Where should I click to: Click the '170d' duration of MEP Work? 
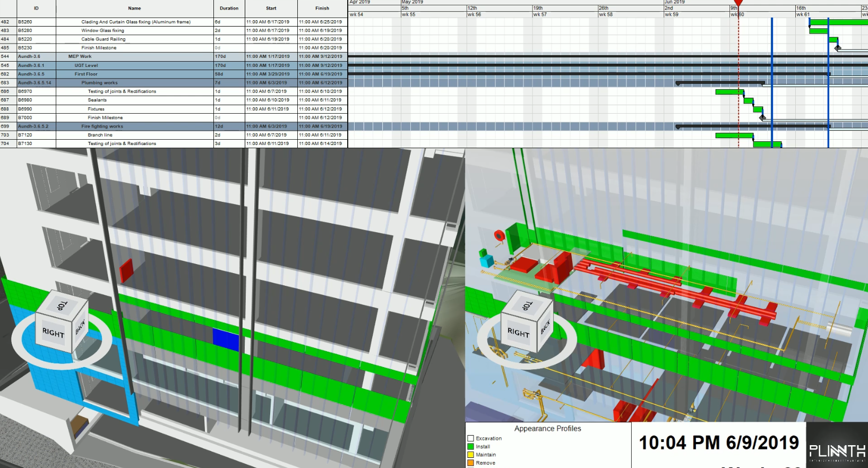coord(220,56)
